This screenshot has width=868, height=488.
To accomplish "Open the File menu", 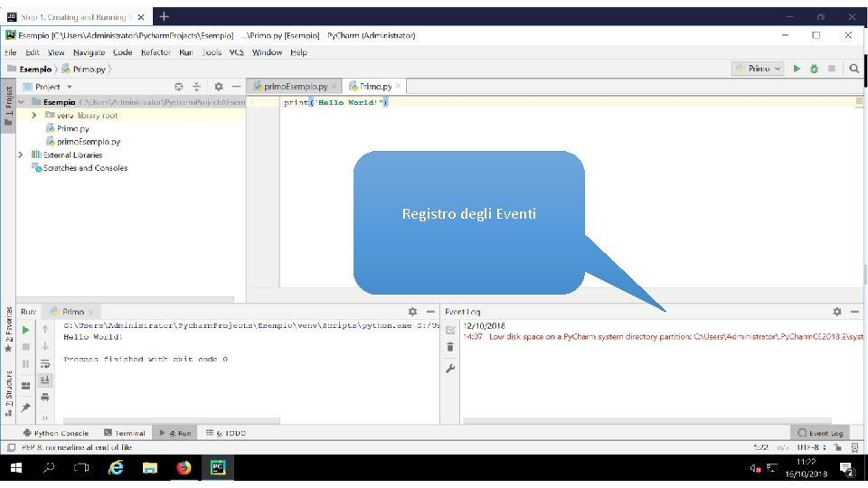I will 11,52.
